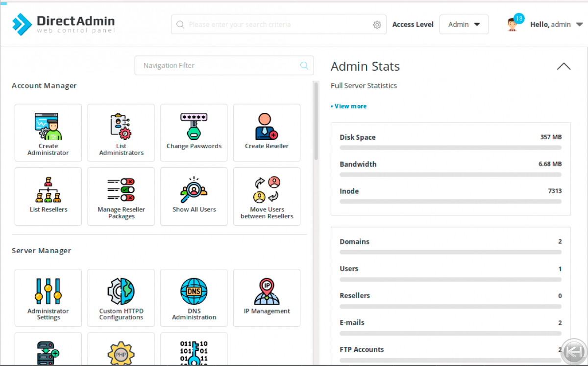
Task: Click the Bandwidth usage bar
Action: click(x=451, y=175)
